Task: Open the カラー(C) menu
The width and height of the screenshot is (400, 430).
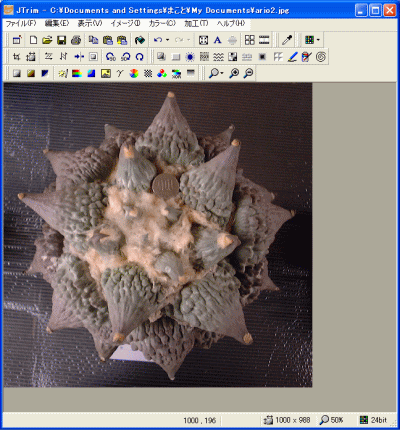Action: (x=162, y=23)
